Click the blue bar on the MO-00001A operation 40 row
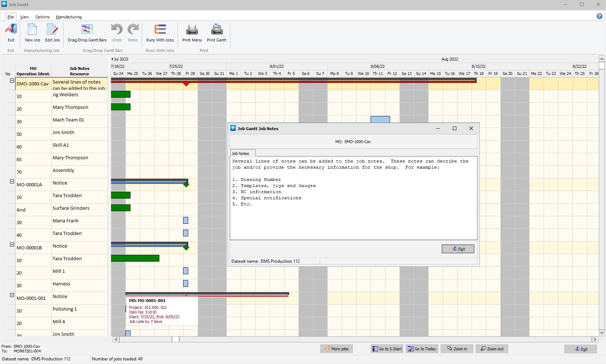 (x=186, y=233)
